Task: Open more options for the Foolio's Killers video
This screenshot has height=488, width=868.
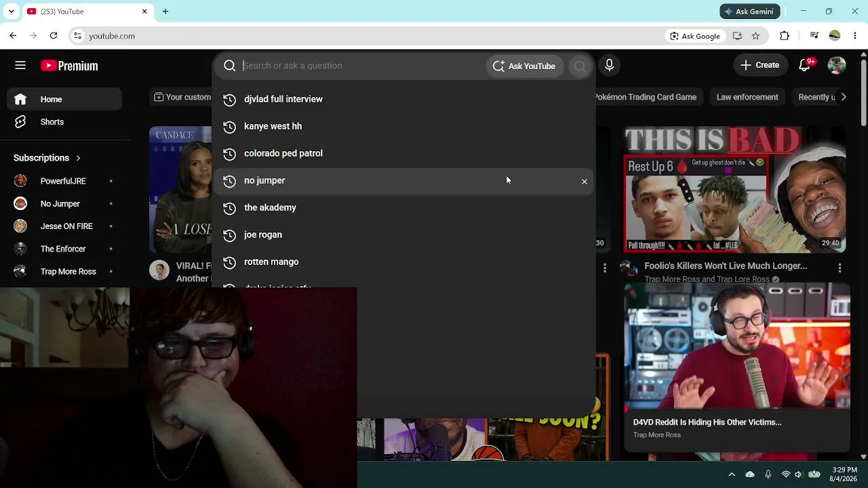Action: (x=840, y=268)
